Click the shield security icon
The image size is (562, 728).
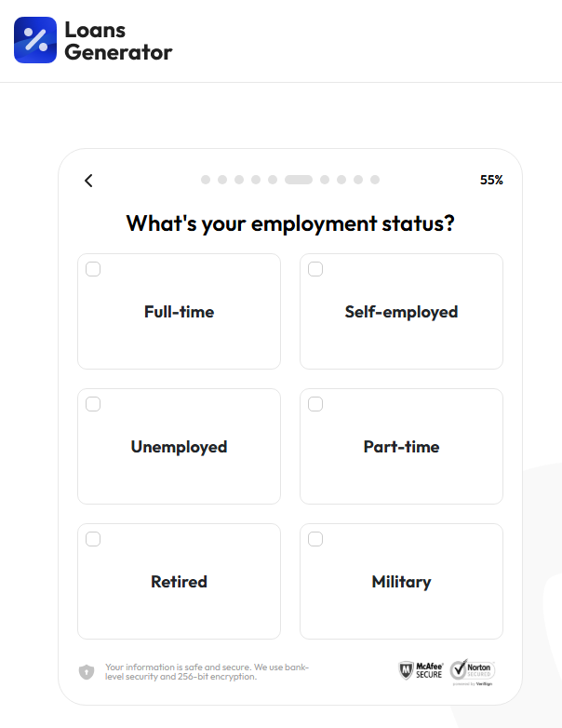click(87, 672)
